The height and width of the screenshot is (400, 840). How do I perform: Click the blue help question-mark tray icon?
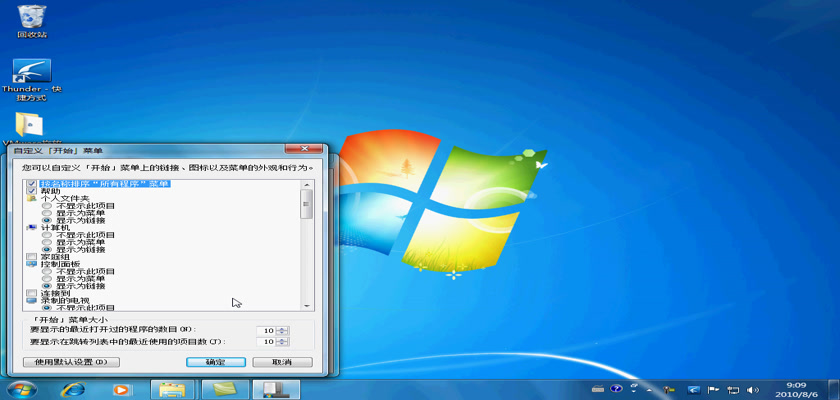coord(617,389)
